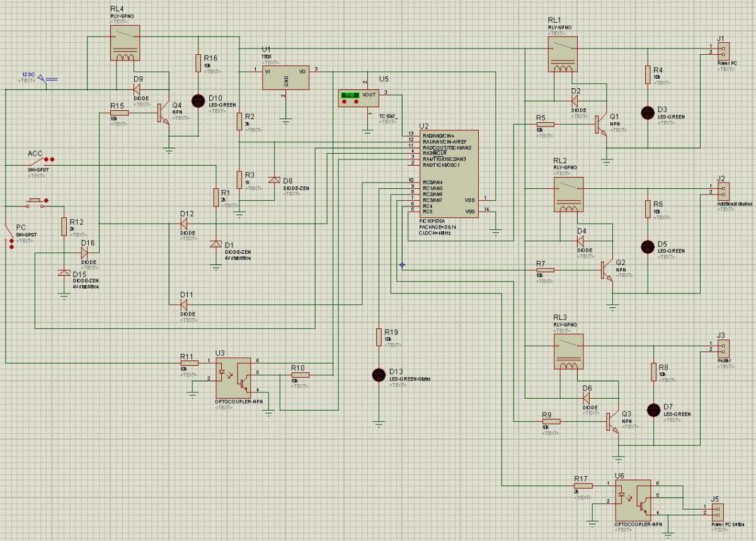The height and width of the screenshot is (541, 756).
Task: Click the D13 green status LED
Action: click(x=379, y=374)
